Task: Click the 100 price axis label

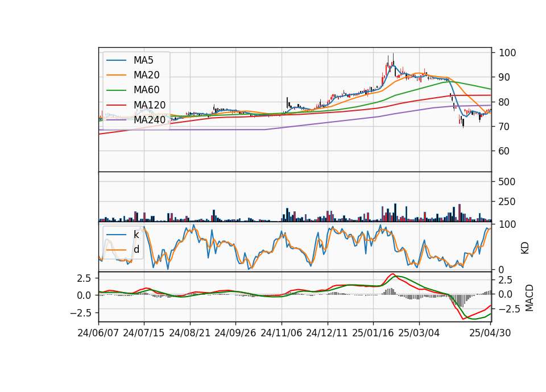Action: pos(507,53)
